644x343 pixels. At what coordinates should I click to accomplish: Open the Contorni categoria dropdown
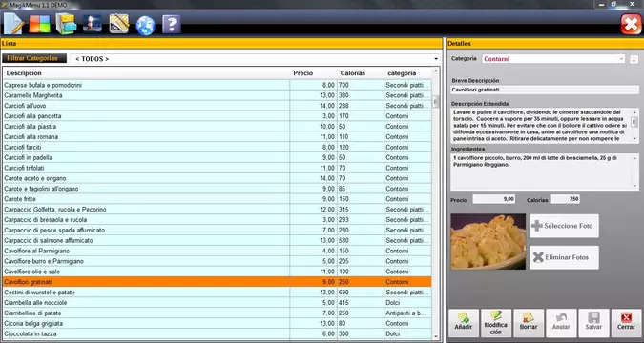coord(553,59)
